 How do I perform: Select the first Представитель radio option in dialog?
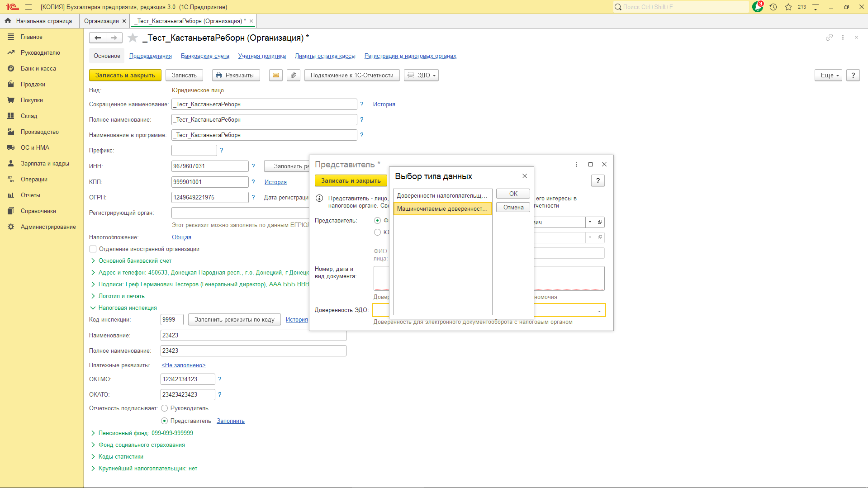(377, 220)
